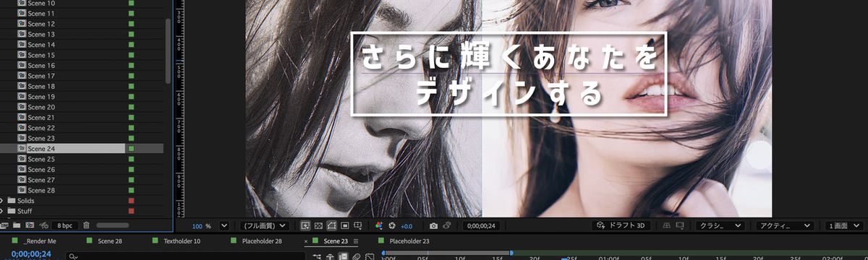Open project settings via 8 bpc button
The height and width of the screenshot is (260, 868).
(x=64, y=225)
